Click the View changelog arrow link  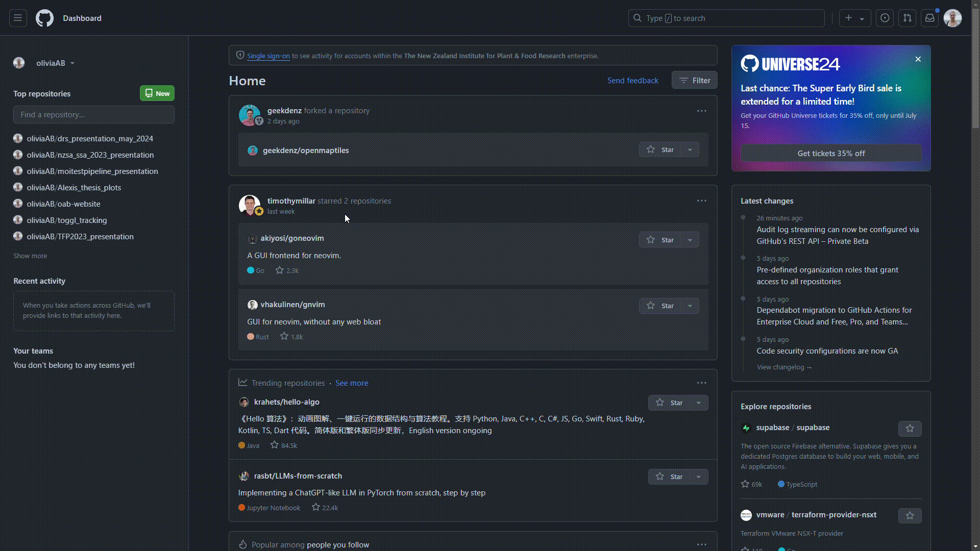(x=783, y=367)
